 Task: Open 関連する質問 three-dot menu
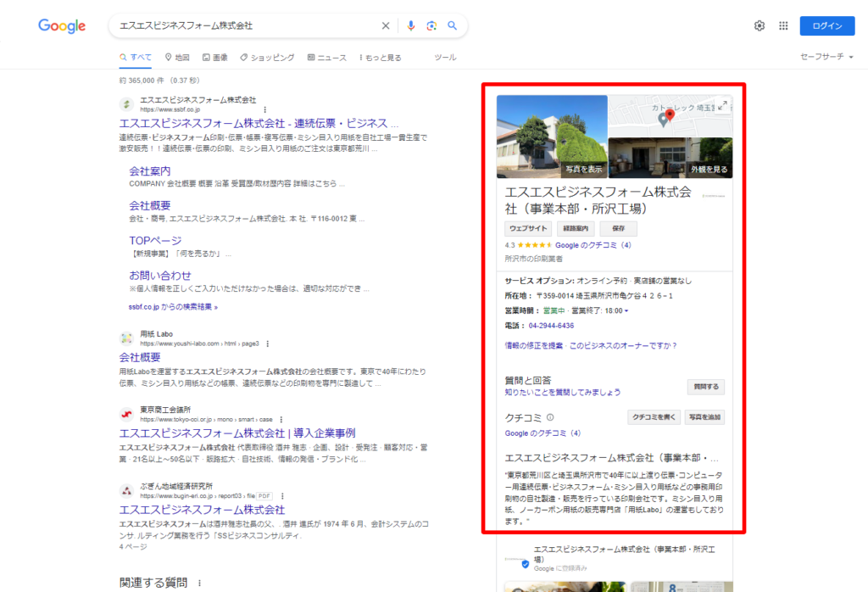point(199,583)
